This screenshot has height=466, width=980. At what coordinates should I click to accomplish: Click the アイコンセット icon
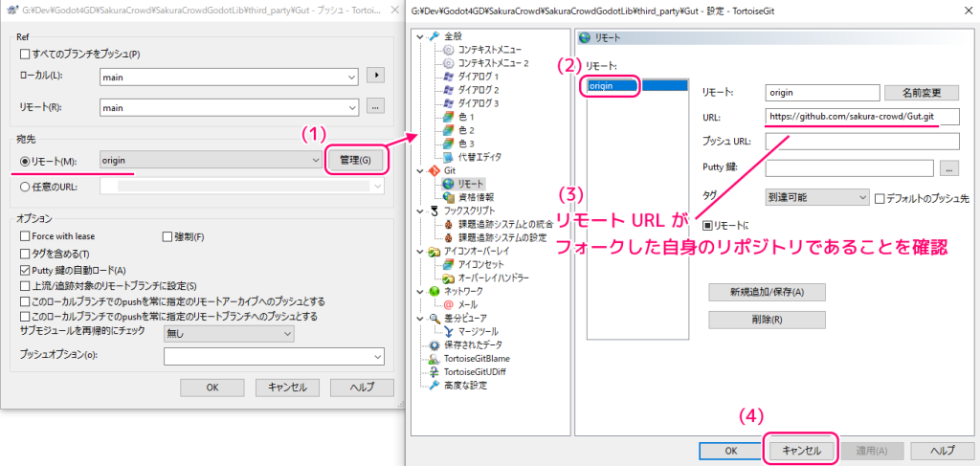(448, 264)
